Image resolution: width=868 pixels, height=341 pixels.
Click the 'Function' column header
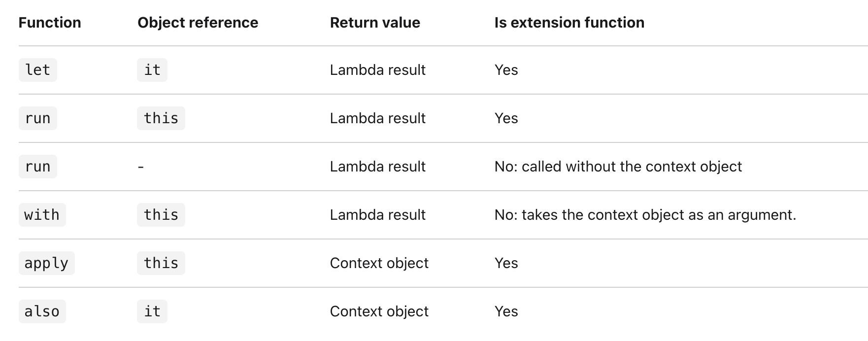50,23
